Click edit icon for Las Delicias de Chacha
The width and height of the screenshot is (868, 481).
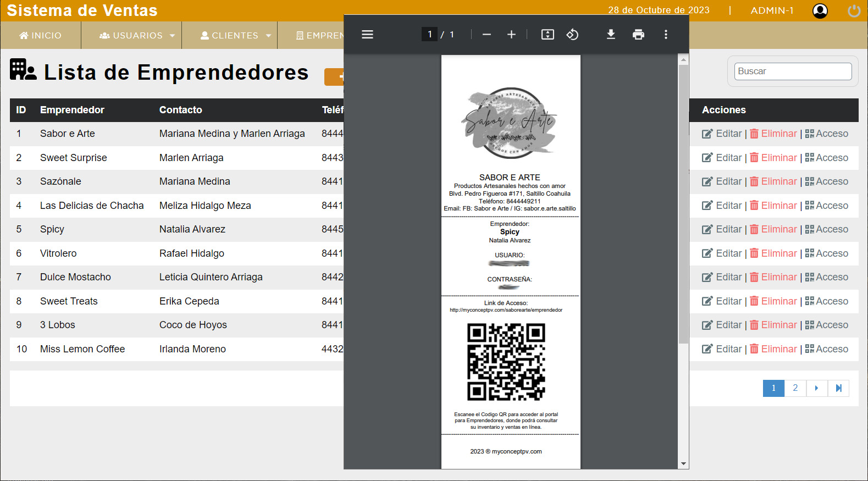(x=707, y=206)
